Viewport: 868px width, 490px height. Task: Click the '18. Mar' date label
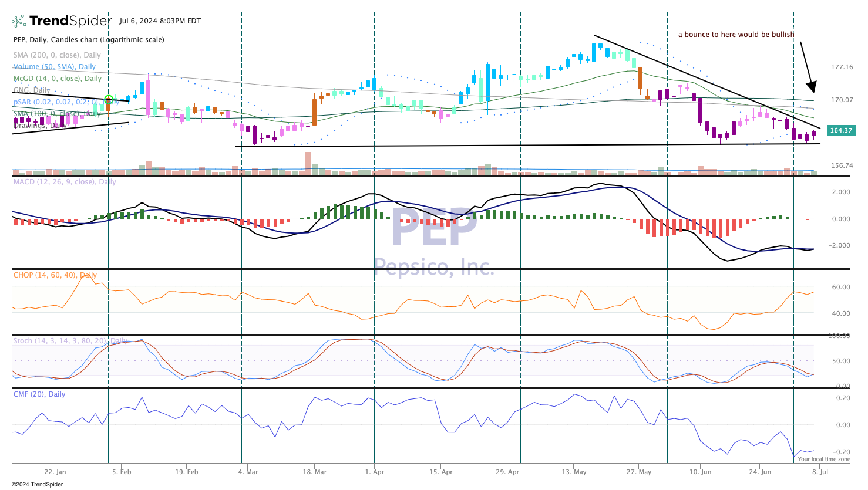coord(315,472)
